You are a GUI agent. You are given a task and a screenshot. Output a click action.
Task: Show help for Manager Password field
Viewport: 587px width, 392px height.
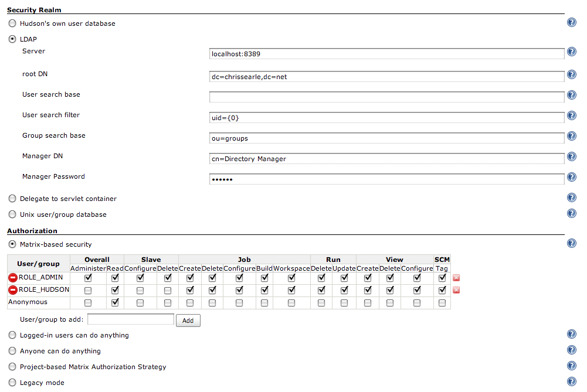pyautogui.click(x=572, y=178)
